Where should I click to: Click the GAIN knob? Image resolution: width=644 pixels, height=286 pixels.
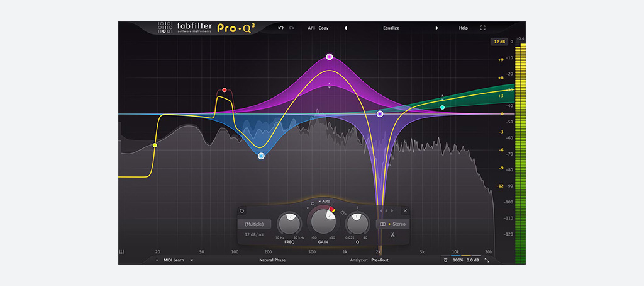(x=324, y=221)
